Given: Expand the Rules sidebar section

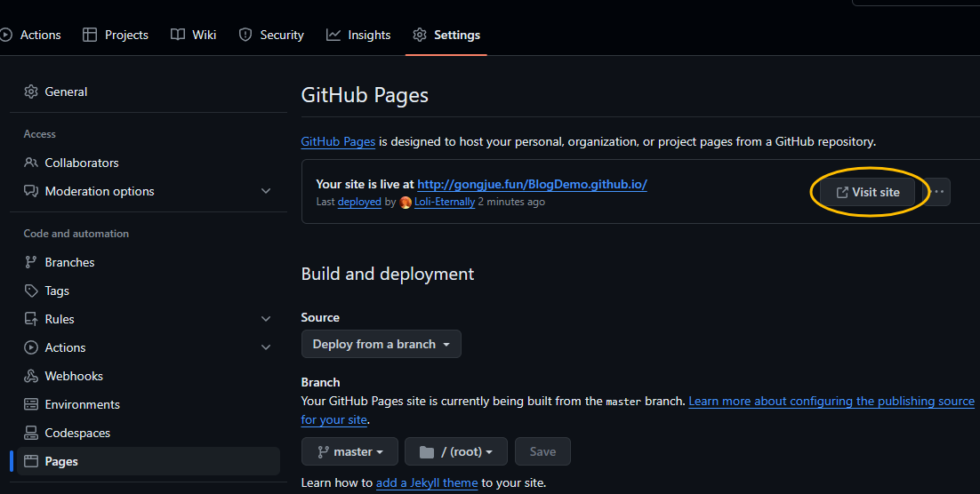Looking at the screenshot, I should tap(266, 319).
